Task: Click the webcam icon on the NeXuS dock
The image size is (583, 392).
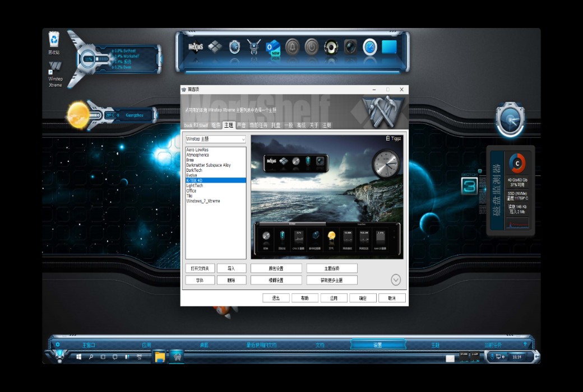Action: coord(351,47)
